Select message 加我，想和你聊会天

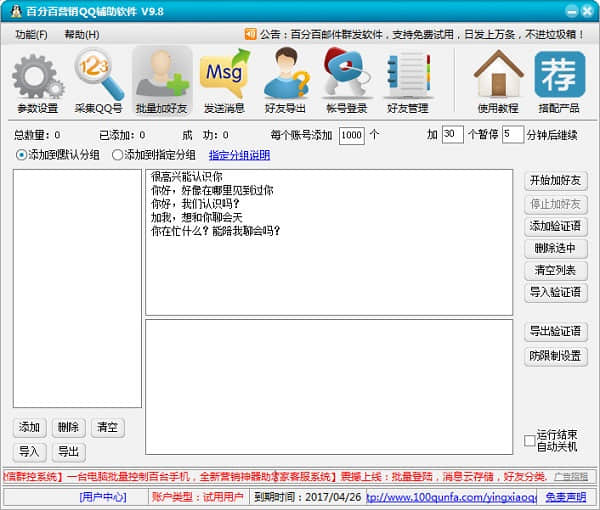click(197, 217)
